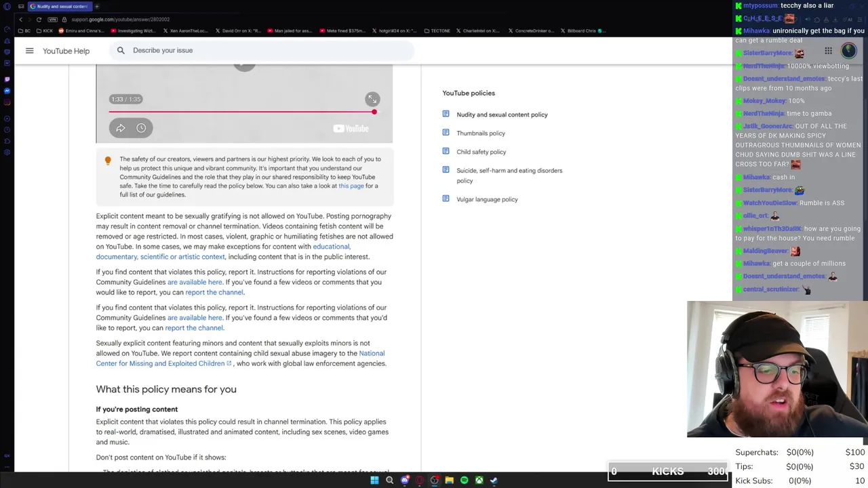Click the YouTube Help title

point(66,51)
